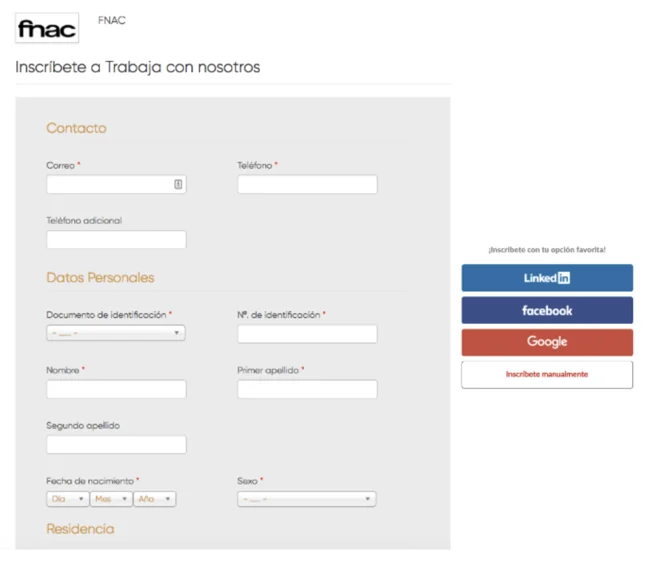Screen dimensions: 645x568
Task: Click the FNAC company name text
Action: click(x=112, y=20)
